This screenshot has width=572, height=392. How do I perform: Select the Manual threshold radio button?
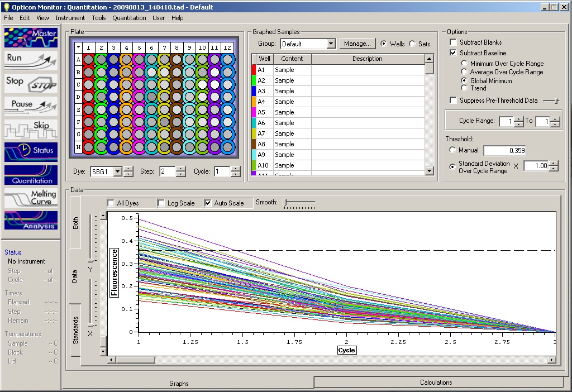pos(453,150)
